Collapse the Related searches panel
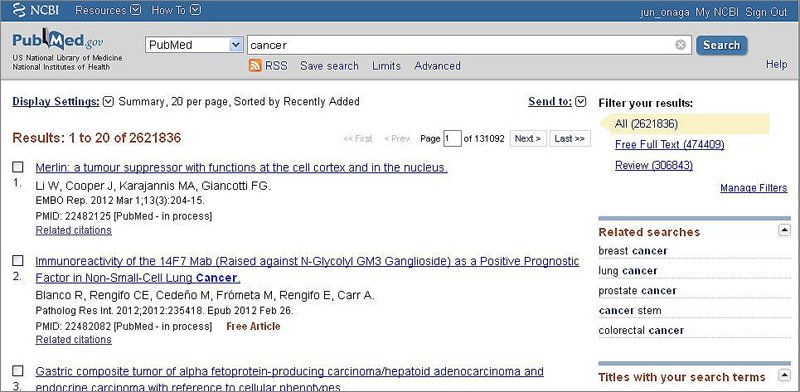Image resolution: width=800 pixels, height=392 pixels. click(x=784, y=231)
